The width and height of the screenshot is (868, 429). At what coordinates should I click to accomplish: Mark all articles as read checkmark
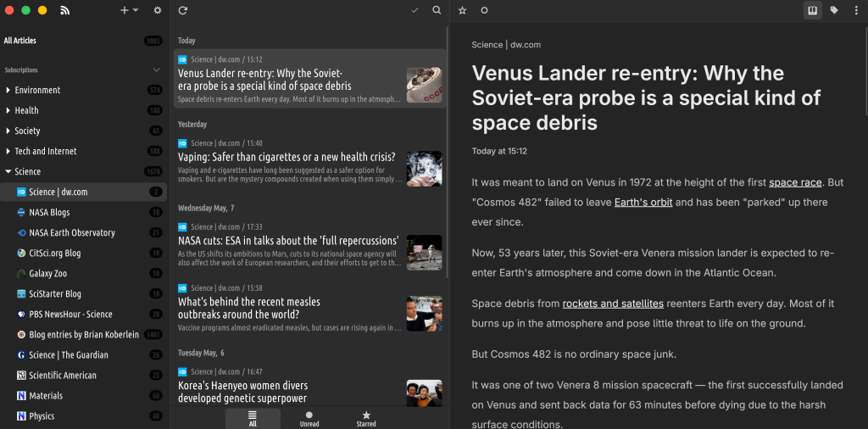[x=415, y=10]
